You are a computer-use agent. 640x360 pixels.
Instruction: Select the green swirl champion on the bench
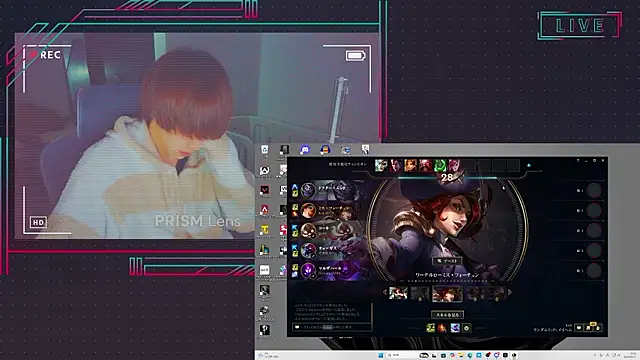(x=440, y=165)
